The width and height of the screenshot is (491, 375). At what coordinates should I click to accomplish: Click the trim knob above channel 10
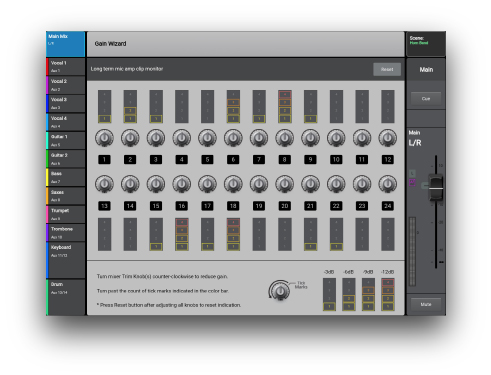(336, 138)
